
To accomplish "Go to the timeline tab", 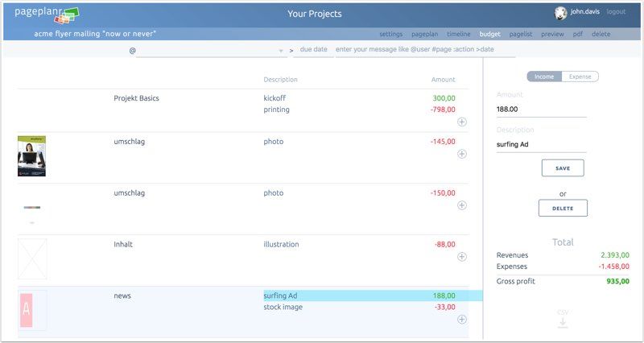I will coord(458,35).
